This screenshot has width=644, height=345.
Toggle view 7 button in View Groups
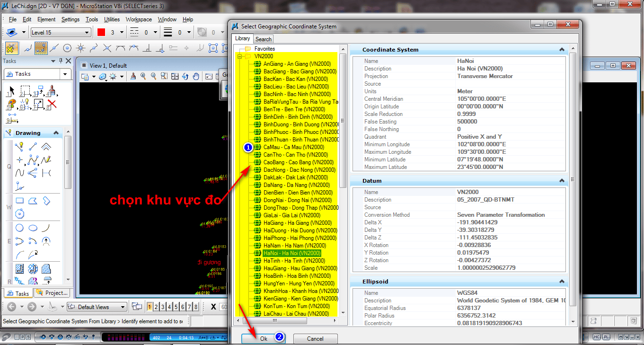point(190,307)
